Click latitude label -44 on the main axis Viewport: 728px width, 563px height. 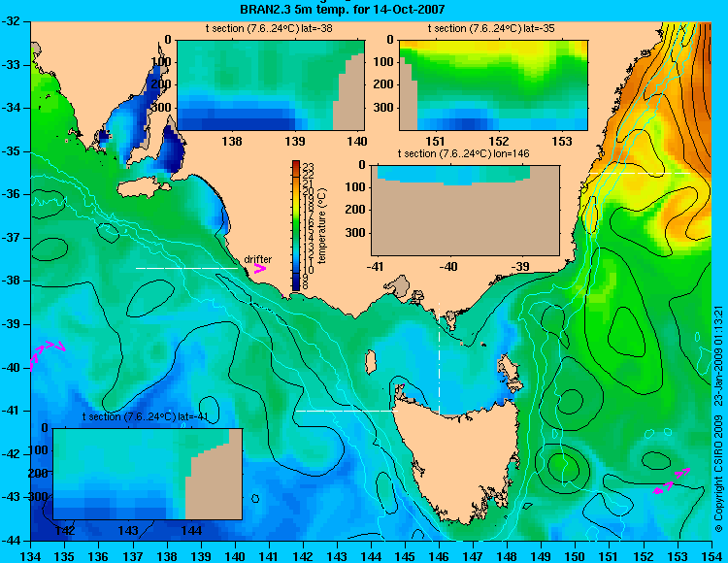pyautogui.click(x=12, y=541)
